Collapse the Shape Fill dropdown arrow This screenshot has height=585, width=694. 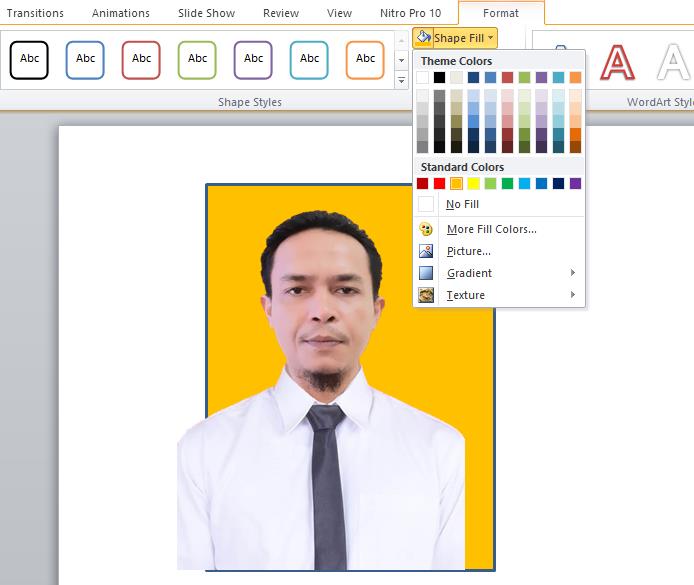click(491, 38)
